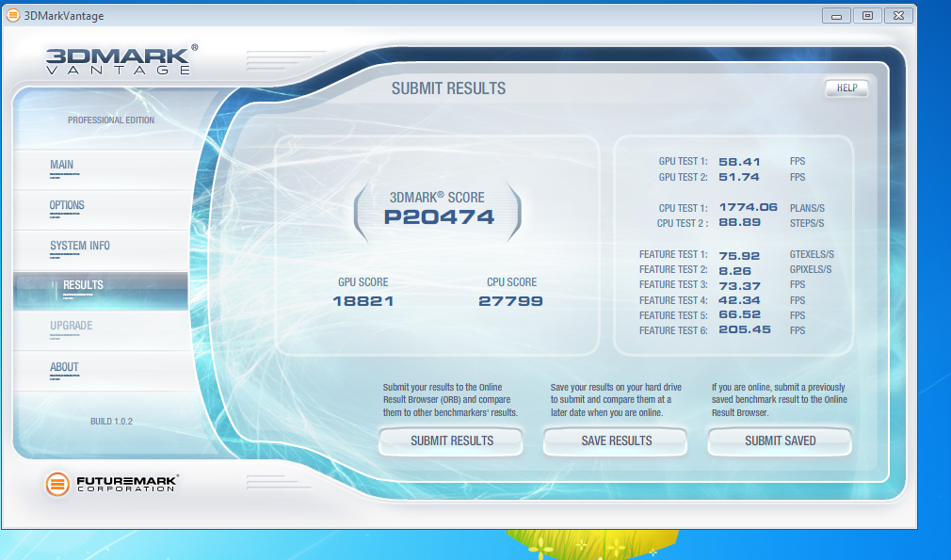Click the PLANS/S unit label
The width and height of the screenshot is (951, 560).
pos(807,208)
